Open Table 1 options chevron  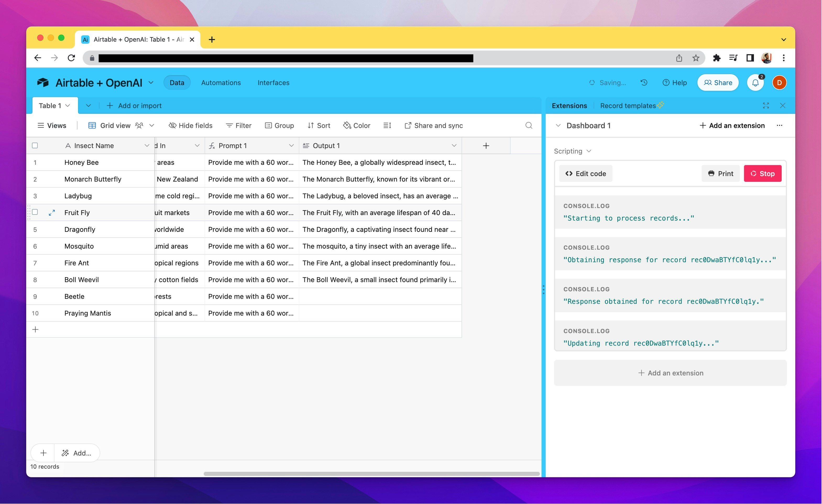click(68, 105)
